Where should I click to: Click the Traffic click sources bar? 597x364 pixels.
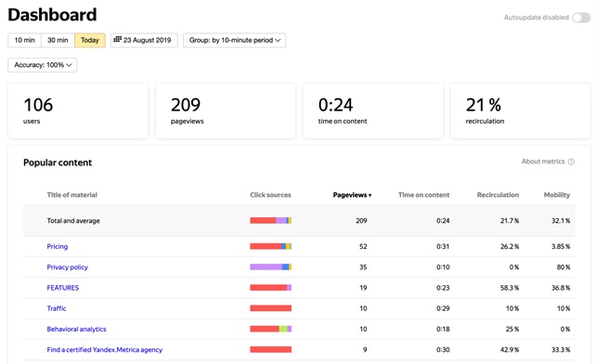tap(271, 308)
